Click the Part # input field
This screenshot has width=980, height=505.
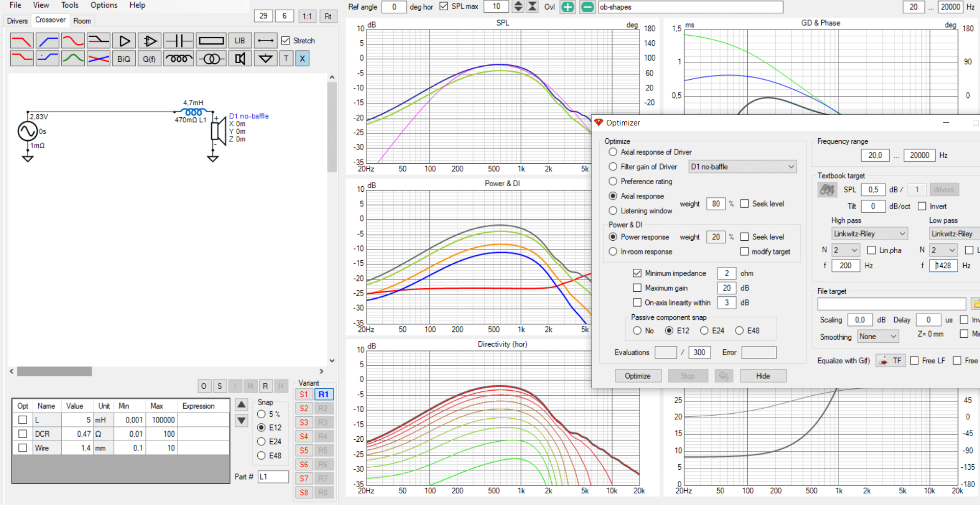273,476
